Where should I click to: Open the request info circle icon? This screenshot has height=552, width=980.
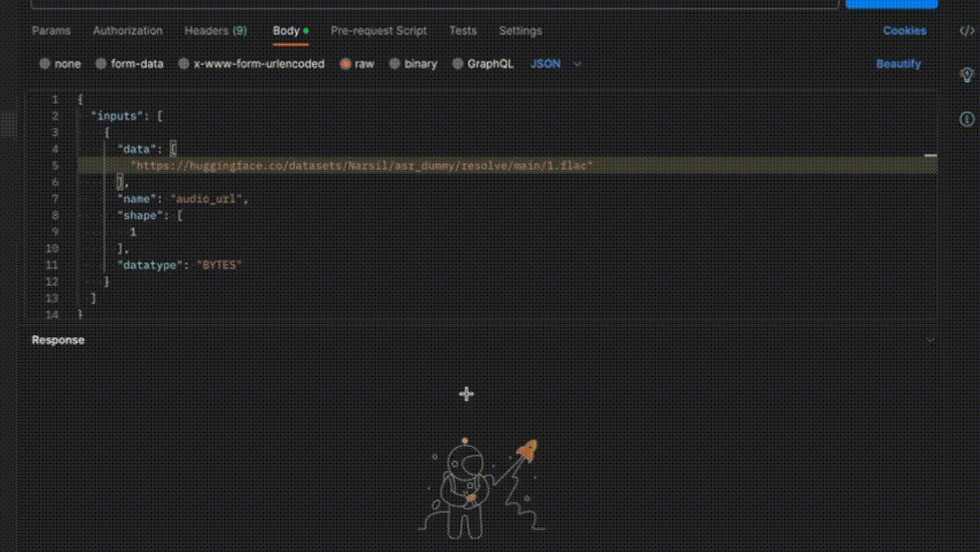[x=967, y=119]
